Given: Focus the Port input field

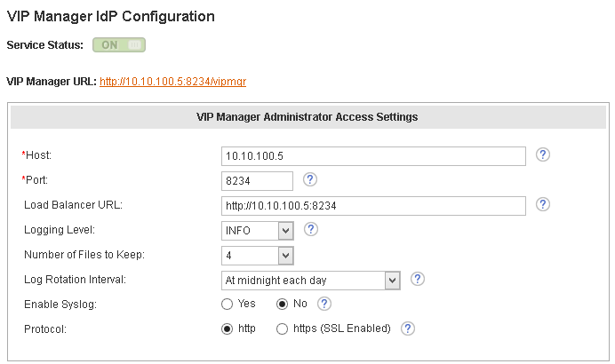Looking at the screenshot, I should click(257, 181).
